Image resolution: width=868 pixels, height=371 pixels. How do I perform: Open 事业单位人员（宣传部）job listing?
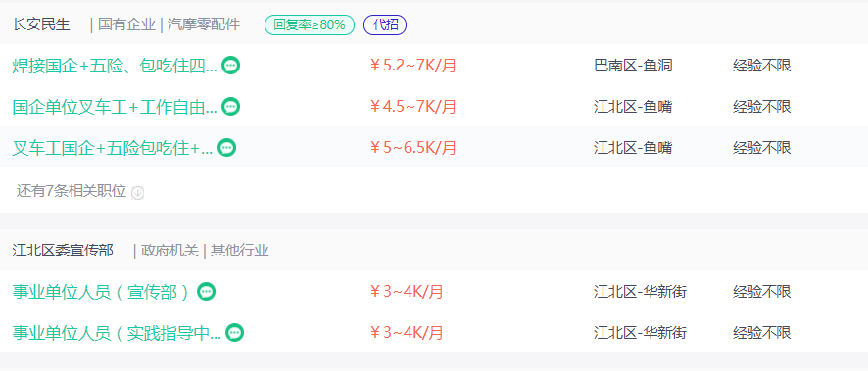pyautogui.click(x=103, y=292)
